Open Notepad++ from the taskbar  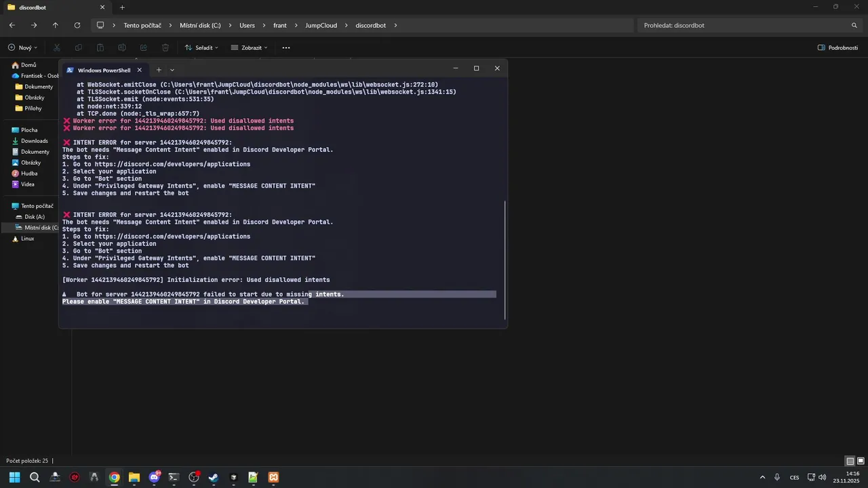[x=253, y=477]
